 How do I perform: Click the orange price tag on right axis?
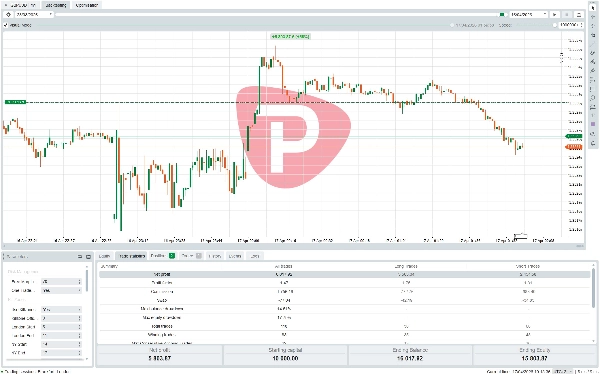[574, 147]
